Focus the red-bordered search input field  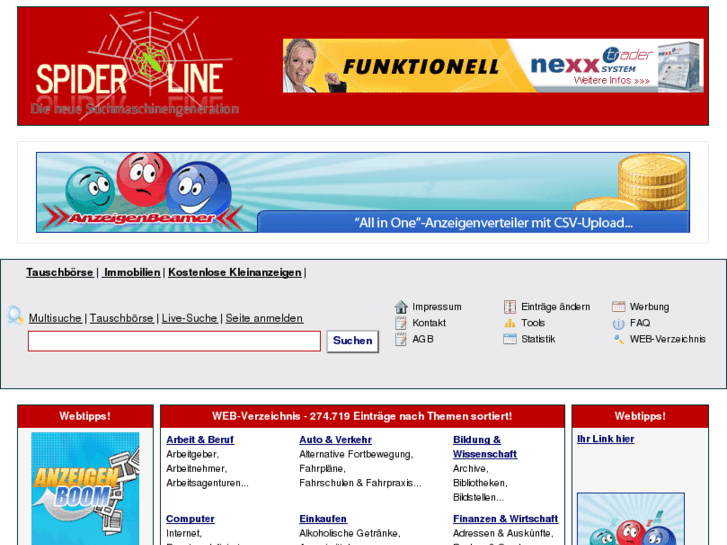tap(174, 341)
